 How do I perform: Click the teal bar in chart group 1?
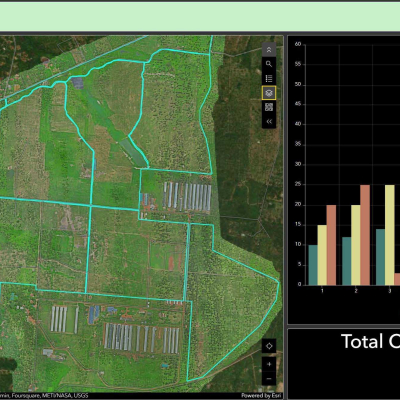(313, 265)
